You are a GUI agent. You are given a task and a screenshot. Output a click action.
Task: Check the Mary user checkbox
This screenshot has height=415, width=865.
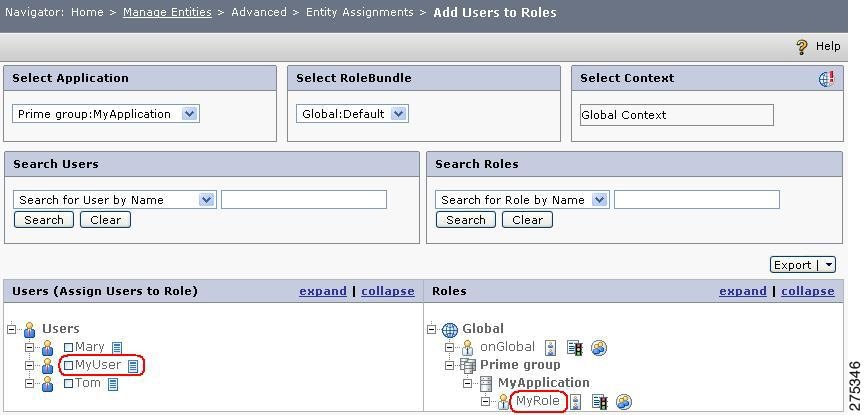pyautogui.click(x=68, y=348)
